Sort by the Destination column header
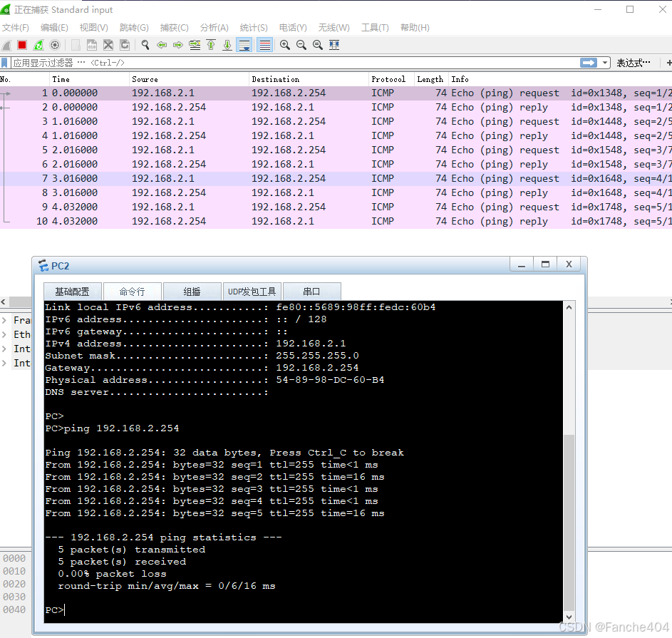 click(x=309, y=79)
